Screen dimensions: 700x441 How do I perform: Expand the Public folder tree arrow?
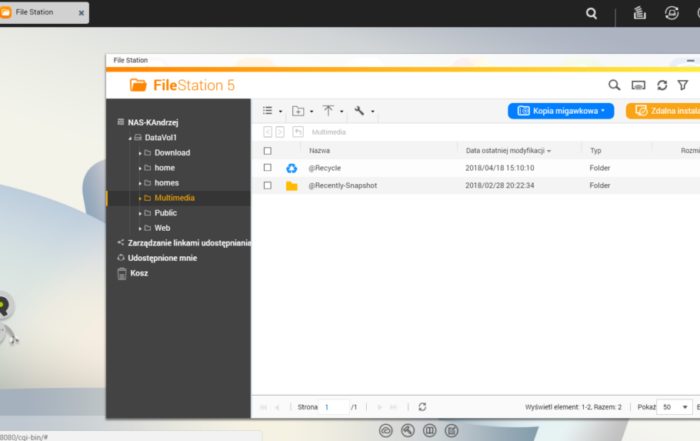(140, 213)
